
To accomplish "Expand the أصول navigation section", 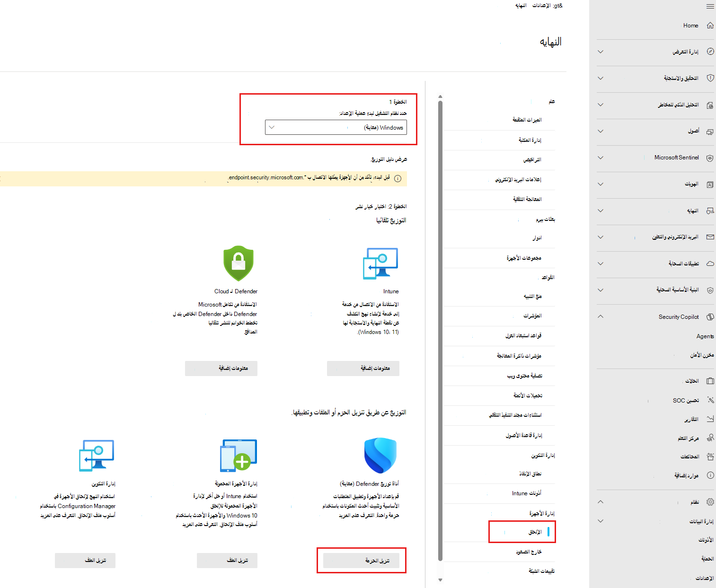I will click(x=601, y=132).
